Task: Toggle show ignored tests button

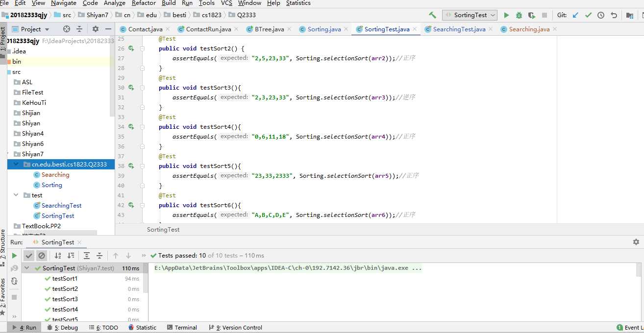Action: point(42,256)
